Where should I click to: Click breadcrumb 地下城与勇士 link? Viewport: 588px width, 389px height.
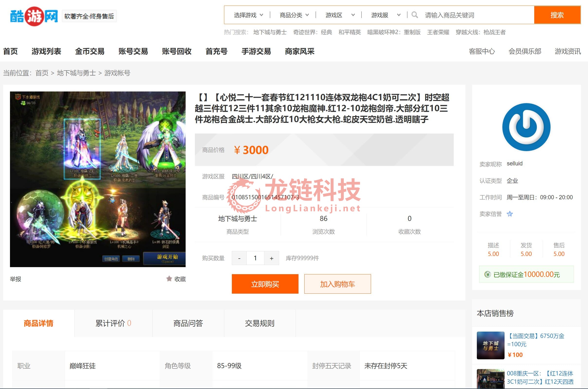coord(76,73)
